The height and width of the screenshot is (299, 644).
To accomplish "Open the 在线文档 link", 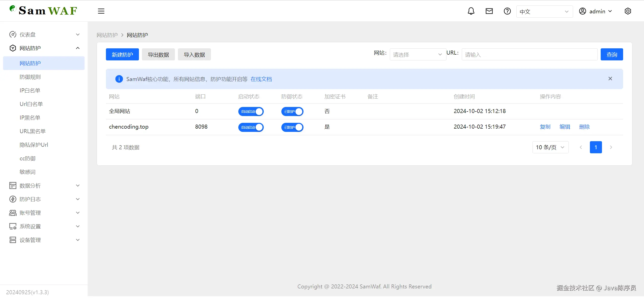I will point(261,79).
